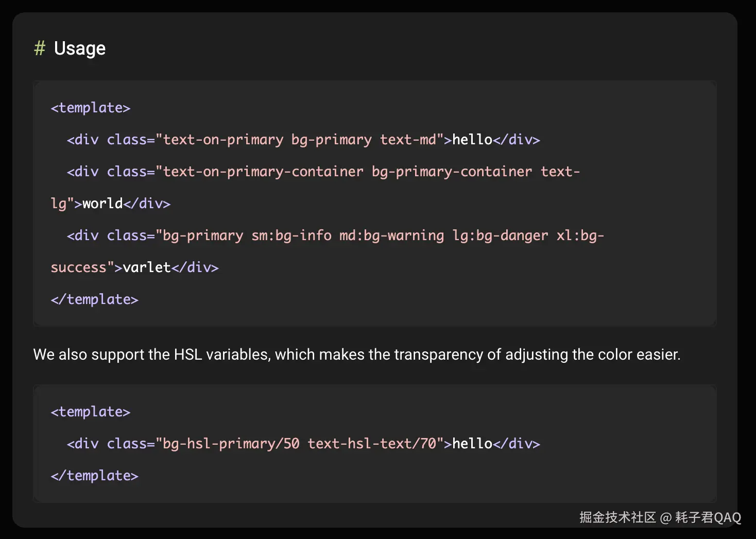756x539 pixels.
Task: Click closing template tag in second code block
Action: pos(95,476)
